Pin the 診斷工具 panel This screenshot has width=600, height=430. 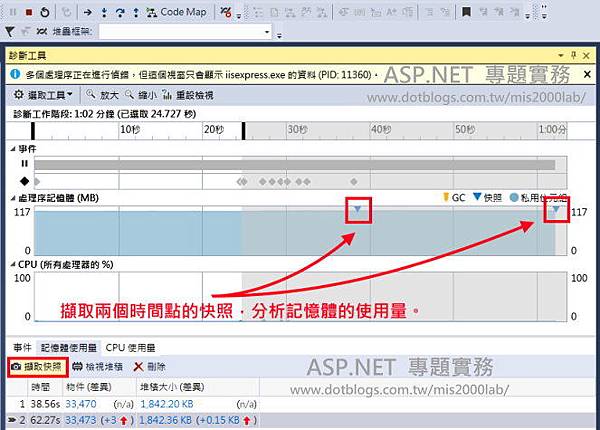(573, 55)
